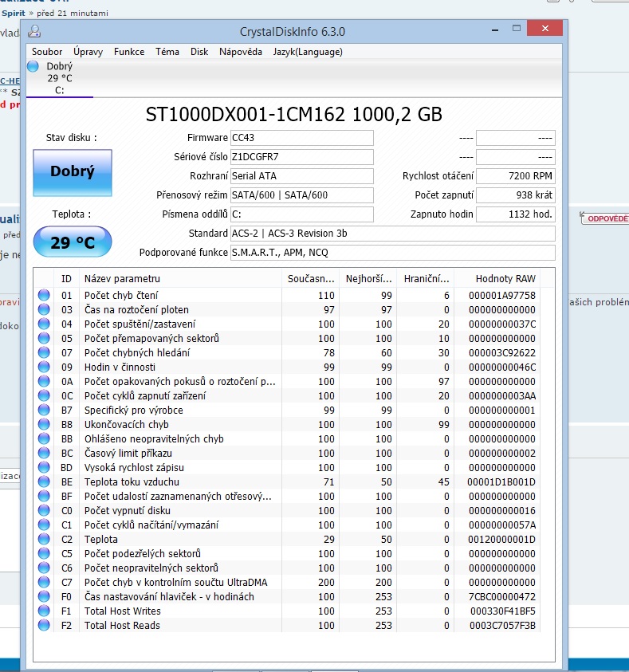Click the Písmena oddílů field C:
This screenshot has width=629, height=672.
coord(301,214)
